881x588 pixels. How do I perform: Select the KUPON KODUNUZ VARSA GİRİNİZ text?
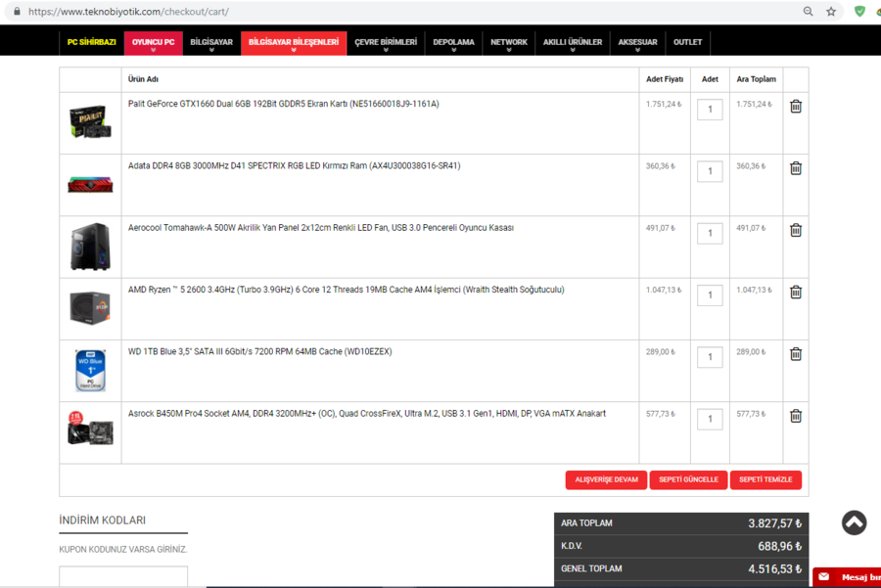(123, 549)
